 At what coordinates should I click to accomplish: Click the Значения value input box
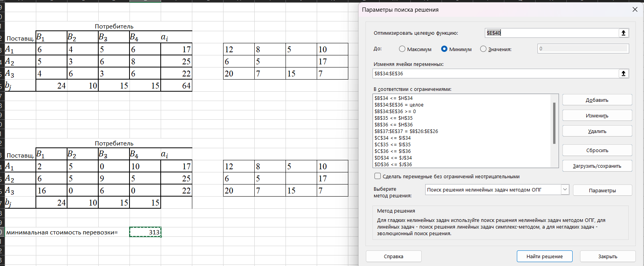click(x=583, y=49)
